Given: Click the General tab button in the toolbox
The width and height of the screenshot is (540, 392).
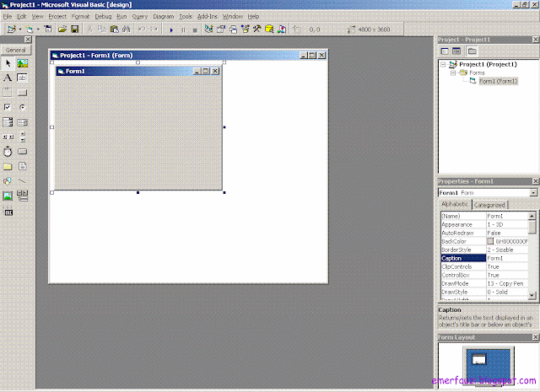Looking at the screenshot, I should tap(16, 50).
